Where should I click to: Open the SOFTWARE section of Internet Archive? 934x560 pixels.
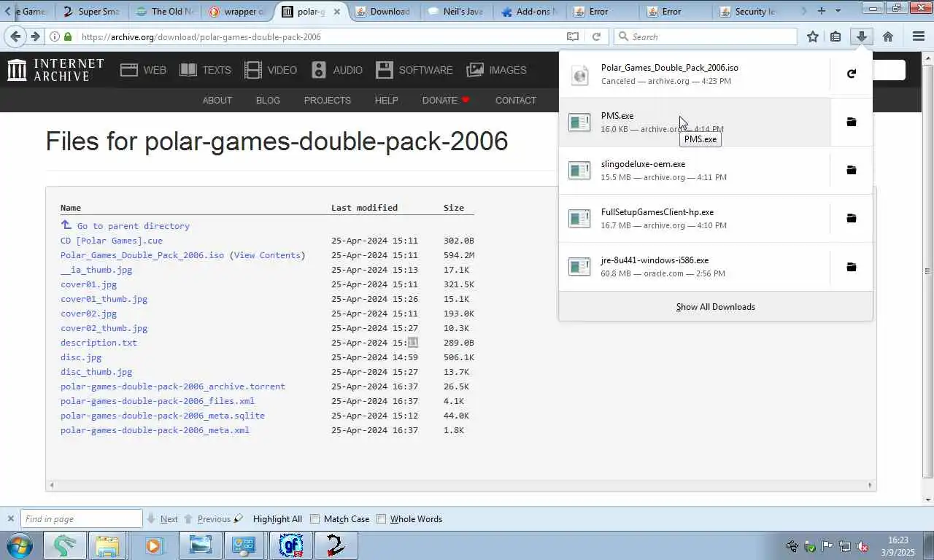pyautogui.click(x=414, y=70)
